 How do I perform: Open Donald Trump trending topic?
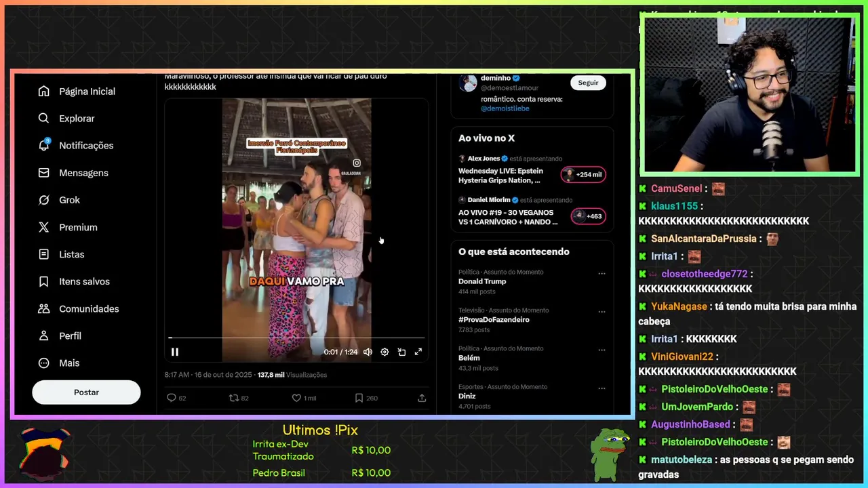click(482, 281)
